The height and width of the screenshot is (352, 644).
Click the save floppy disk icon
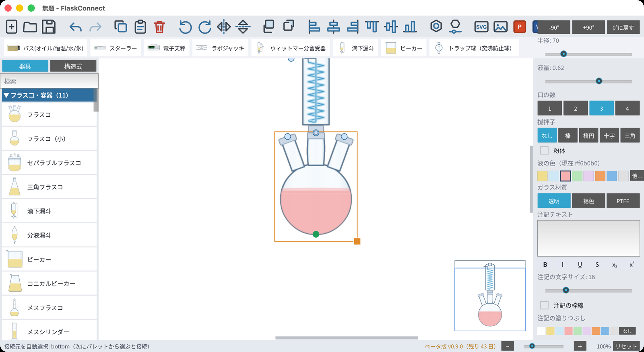click(49, 27)
